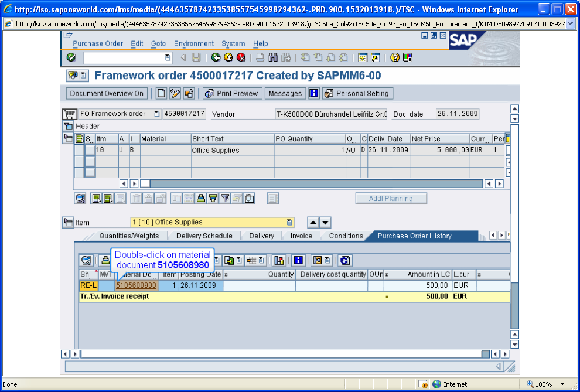Click the Customize Local Layout icon

click(408, 57)
